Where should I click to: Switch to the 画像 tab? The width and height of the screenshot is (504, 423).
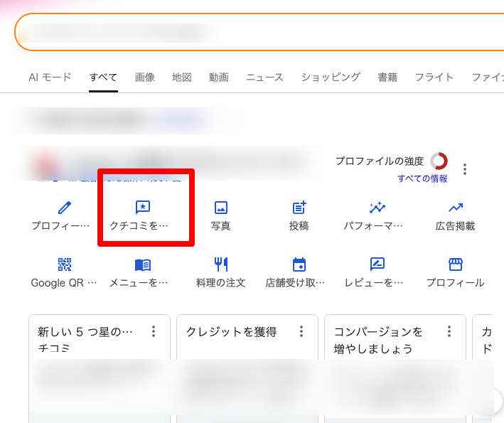(x=144, y=77)
